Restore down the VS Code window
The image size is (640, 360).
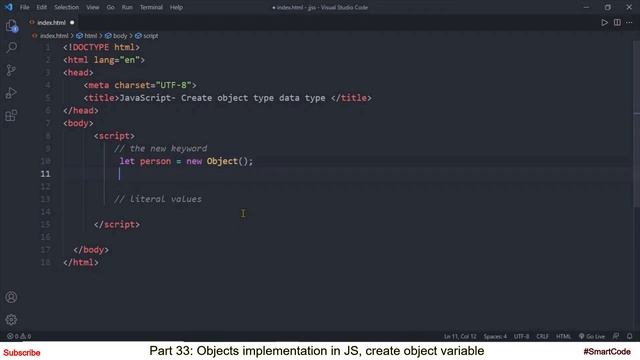[608, 7]
